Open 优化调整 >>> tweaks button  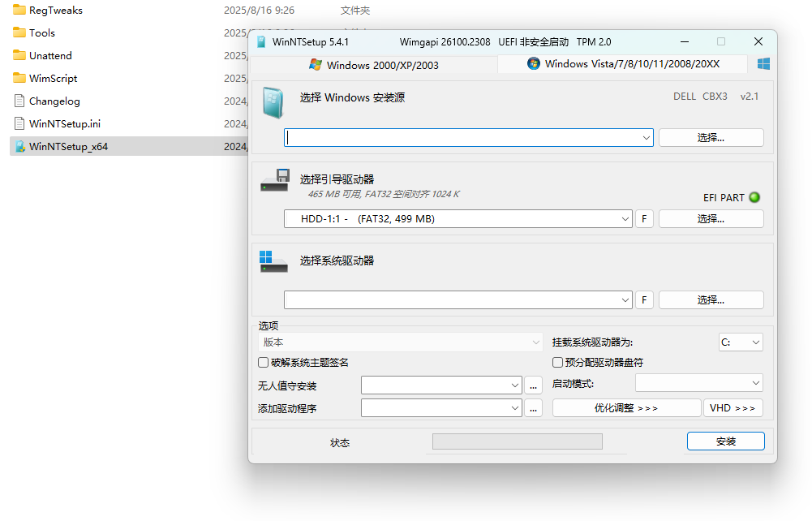coord(626,408)
